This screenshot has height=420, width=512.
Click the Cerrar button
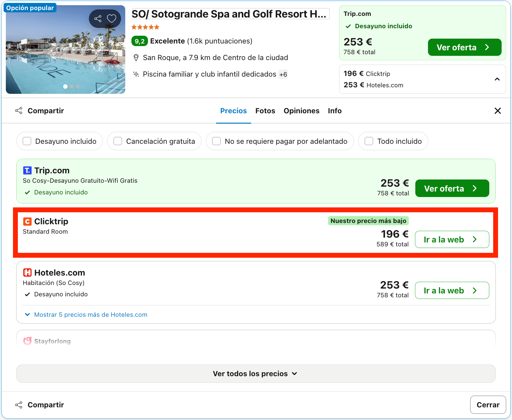tap(488, 405)
